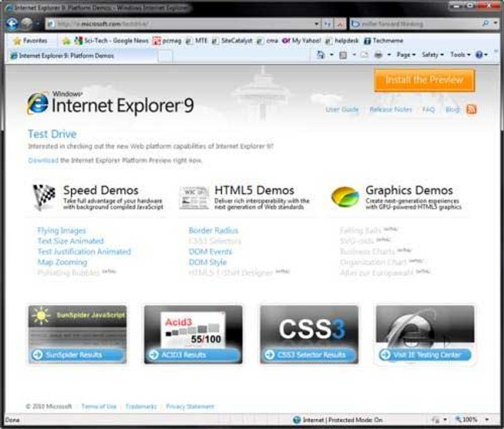Open the CSS3 Selector Results thumbnail
504x429 pixels.
click(309, 335)
